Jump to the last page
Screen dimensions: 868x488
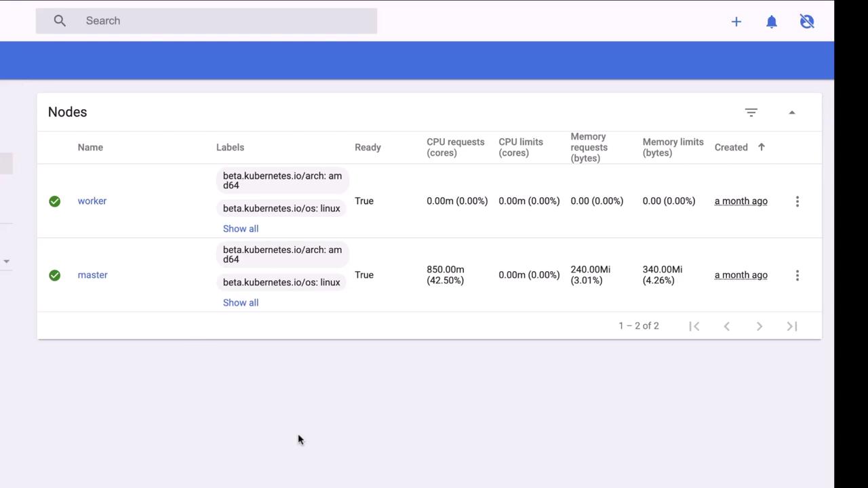791,326
